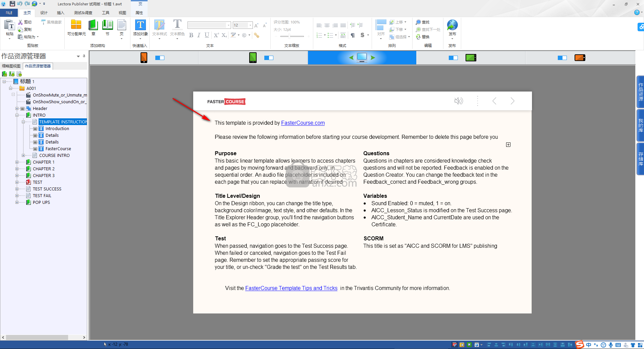Open the Paste As (粘贴为) dropdown
The image size is (644, 349).
click(x=38, y=37)
